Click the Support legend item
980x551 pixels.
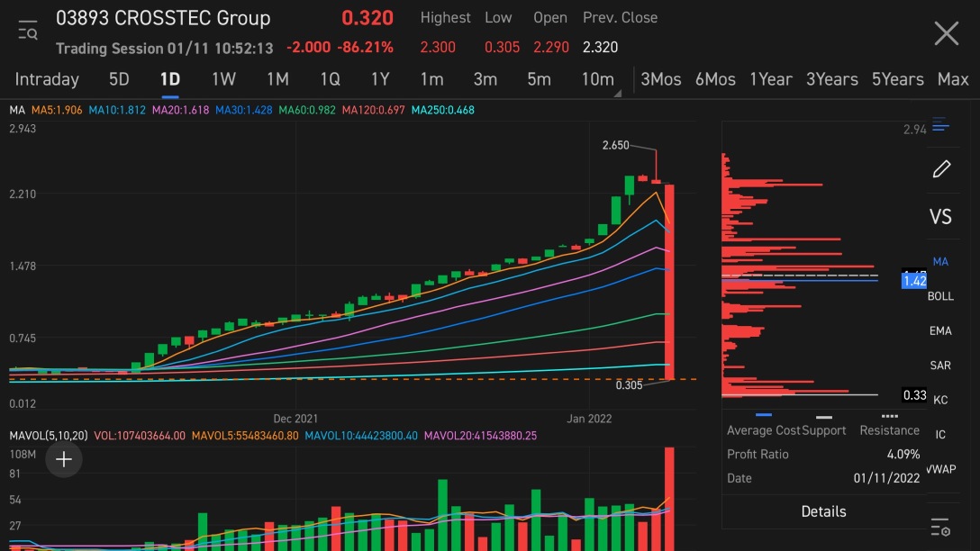click(x=824, y=430)
